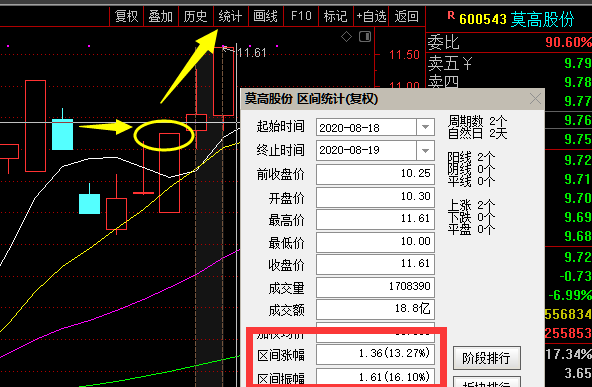The image size is (592, 387).
Task: Click the 阶段排行 button
Action: [487, 358]
